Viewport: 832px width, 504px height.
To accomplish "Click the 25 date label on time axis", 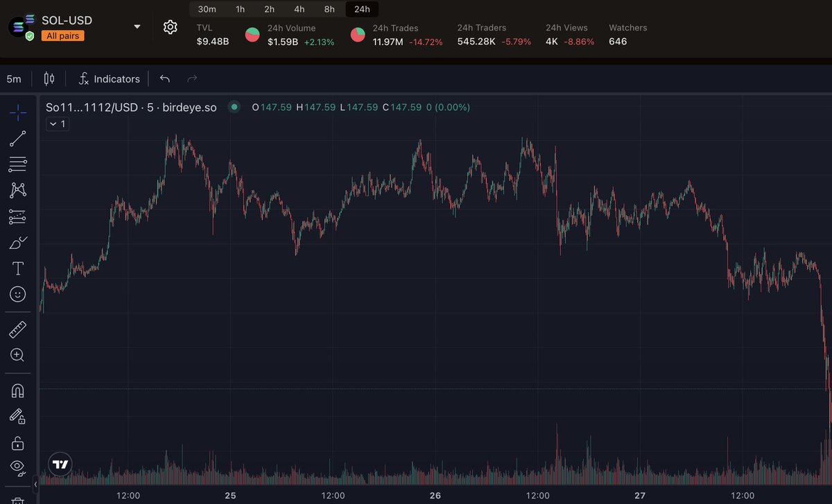I will point(230,496).
